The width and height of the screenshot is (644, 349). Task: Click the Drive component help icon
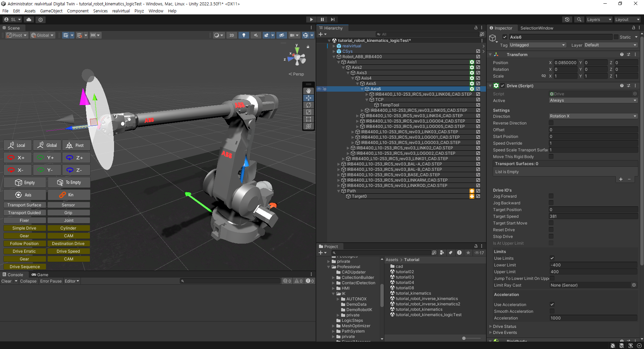pos(622,86)
